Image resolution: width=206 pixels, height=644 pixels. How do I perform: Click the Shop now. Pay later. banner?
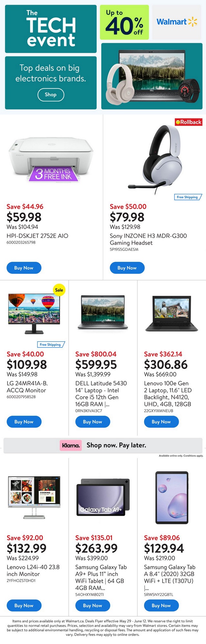[116, 445]
